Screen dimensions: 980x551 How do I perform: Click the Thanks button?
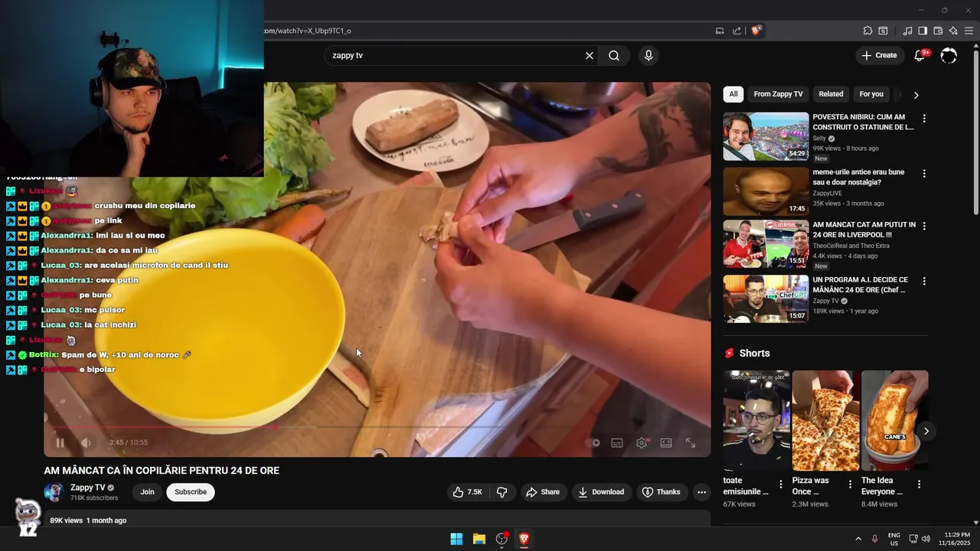tap(661, 492)
